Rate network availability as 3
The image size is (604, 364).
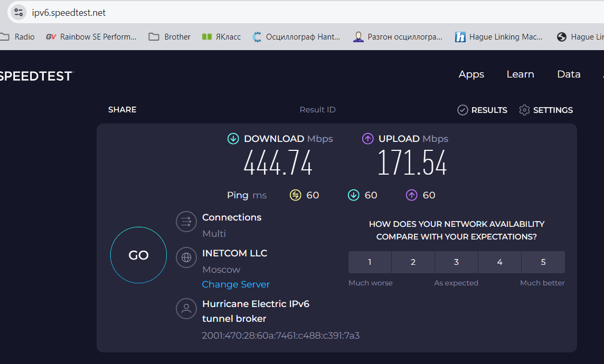pos(457,262)
